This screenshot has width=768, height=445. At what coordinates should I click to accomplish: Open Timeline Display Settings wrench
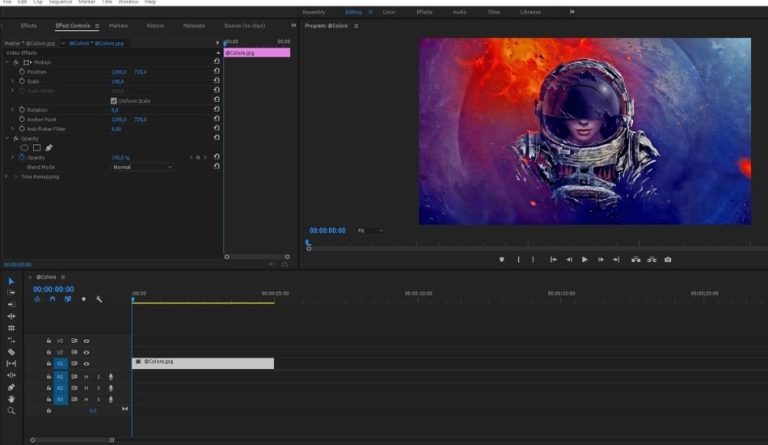click(x=99, y=299)
